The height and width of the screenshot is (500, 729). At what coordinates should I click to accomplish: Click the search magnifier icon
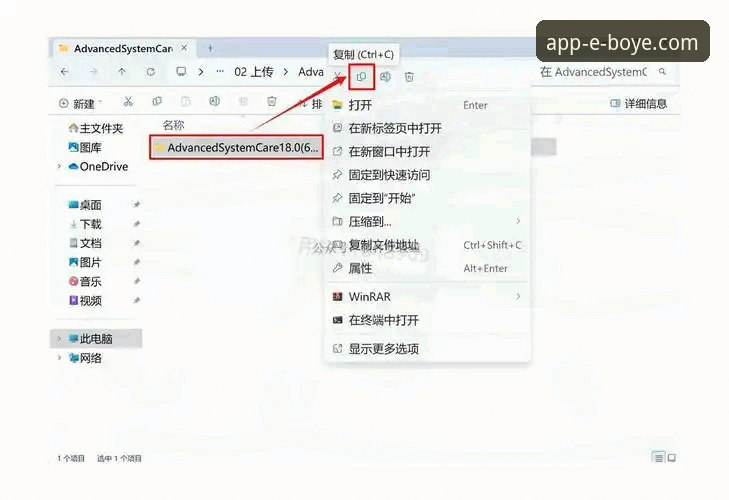click(662, 72)
